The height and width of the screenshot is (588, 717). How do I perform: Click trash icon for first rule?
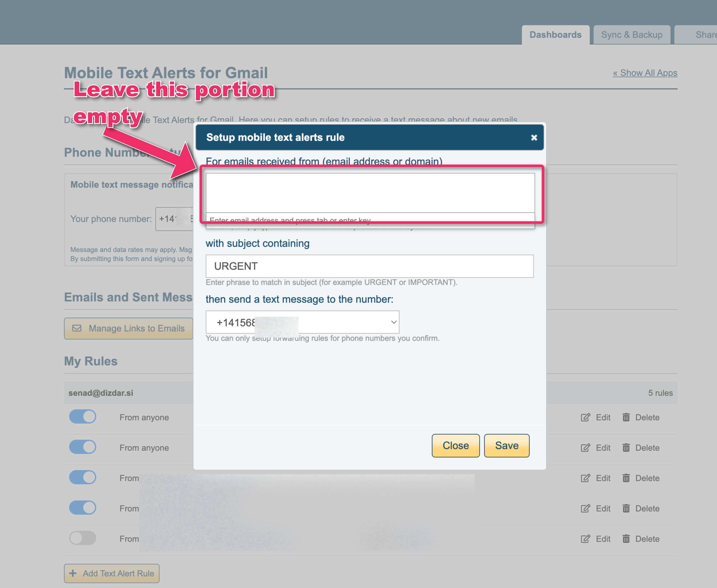point(626,417)
